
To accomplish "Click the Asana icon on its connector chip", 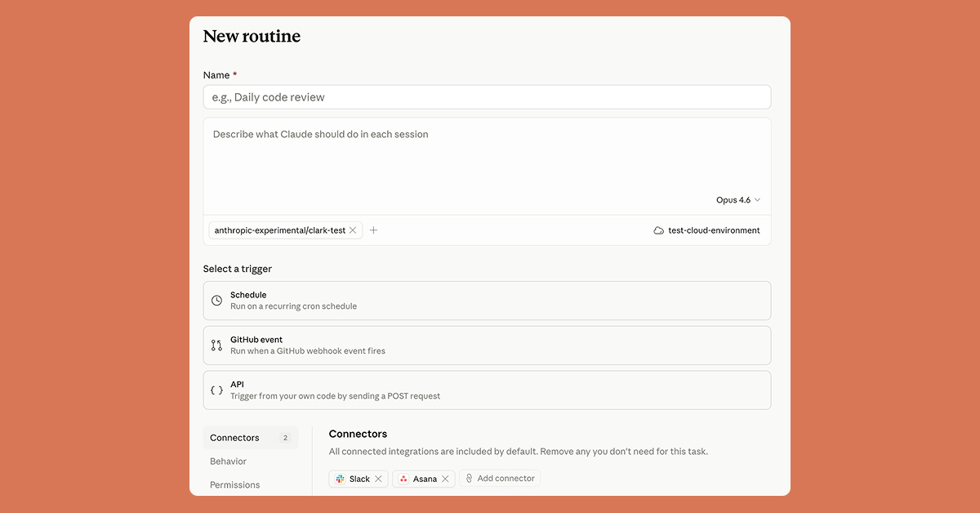I will (402, 479).
